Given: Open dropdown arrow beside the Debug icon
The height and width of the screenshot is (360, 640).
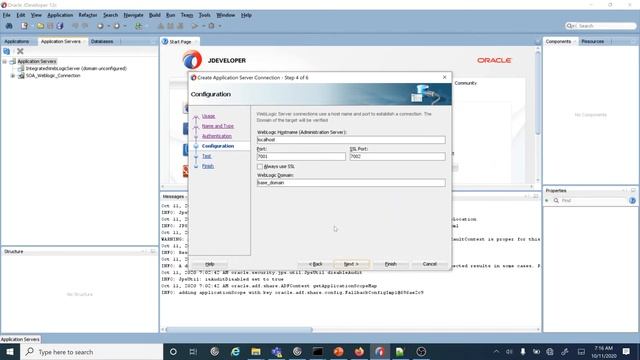Looking at the screenshot, I should (x=220, y=26).
